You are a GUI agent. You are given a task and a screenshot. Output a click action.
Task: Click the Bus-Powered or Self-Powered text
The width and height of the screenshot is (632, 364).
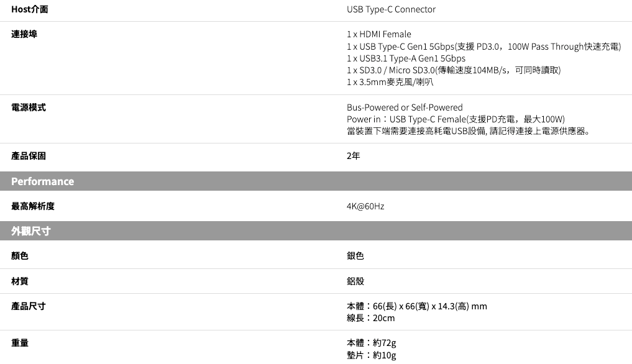(x=405, y=107)
